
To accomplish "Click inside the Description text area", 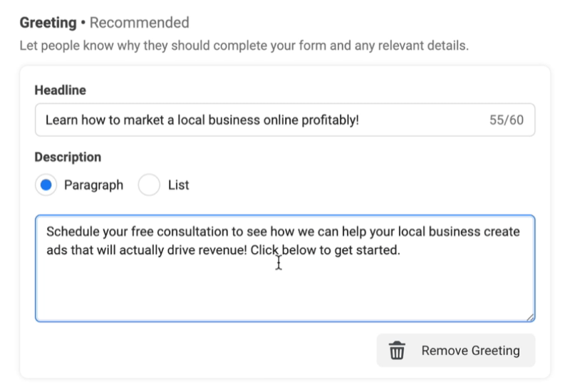I will (x=285, y=269).
